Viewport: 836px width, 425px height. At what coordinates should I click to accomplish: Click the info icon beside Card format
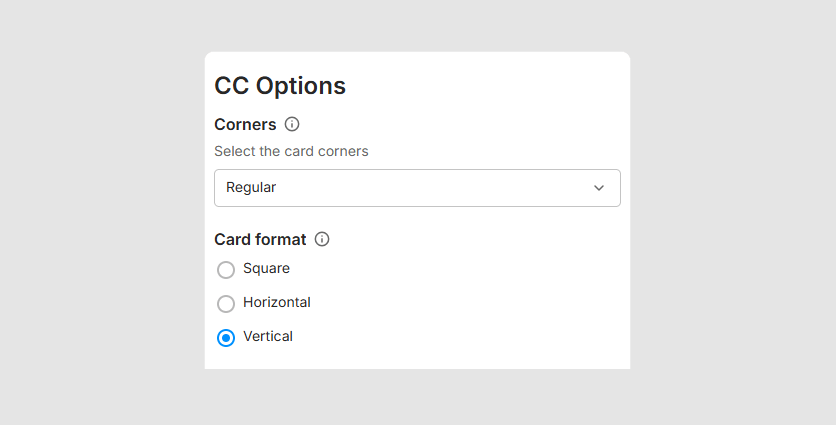click(x=322, y=240)
